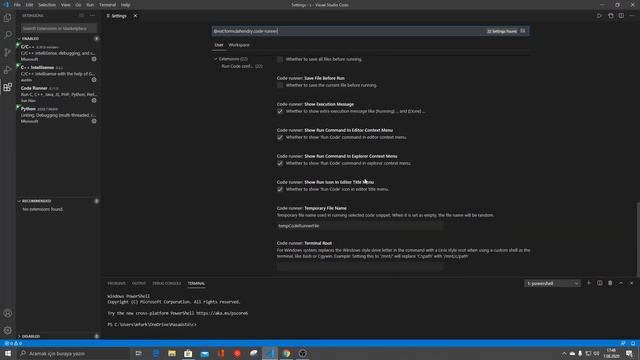The width and height of the screenshot is (640, 360).
Task: Select Run Code configuration in settings tree
Action: 242,66
